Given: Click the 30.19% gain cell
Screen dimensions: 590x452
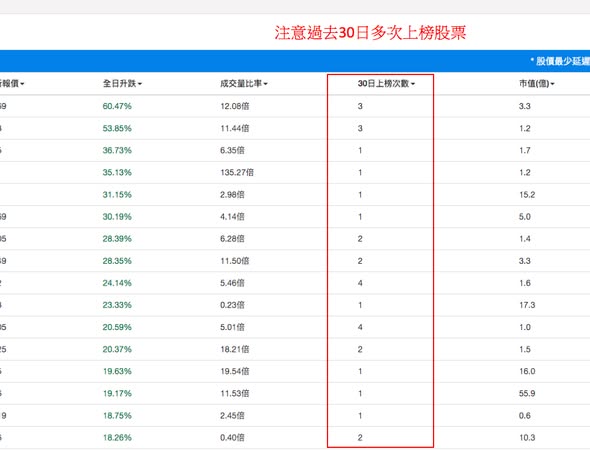Looking at the screenshot, I should pos(117,217).
